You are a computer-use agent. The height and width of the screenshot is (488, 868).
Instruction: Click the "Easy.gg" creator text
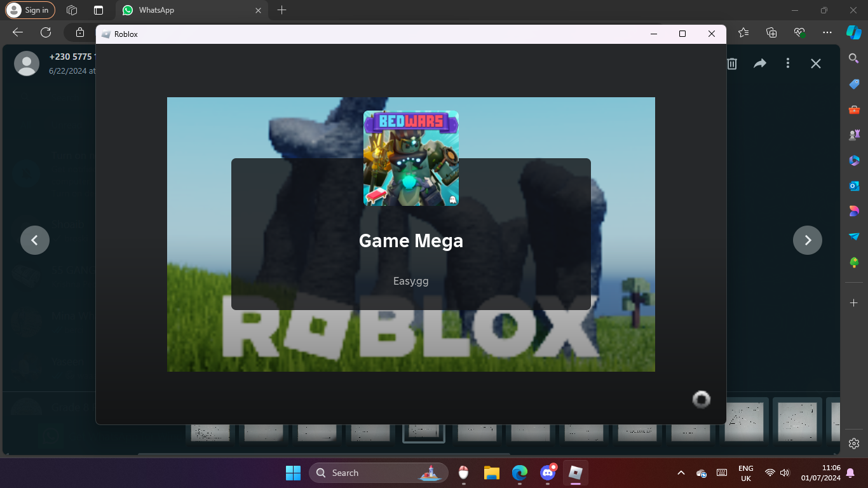click(x=411, y=281)
